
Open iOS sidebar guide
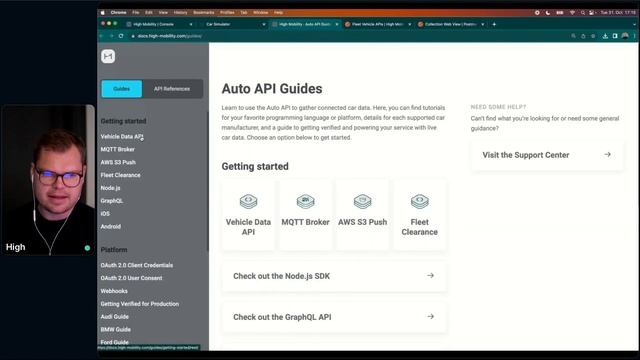pos(105,214)
